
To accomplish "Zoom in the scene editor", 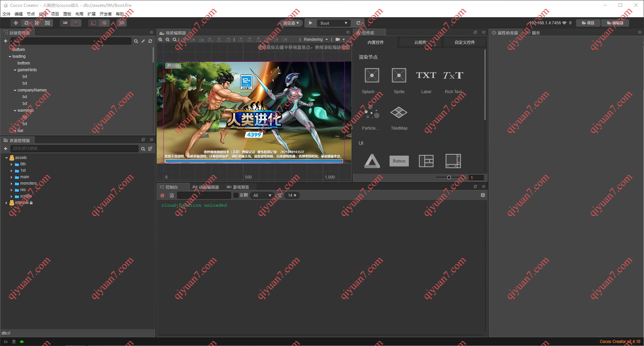I will (160, 39).
